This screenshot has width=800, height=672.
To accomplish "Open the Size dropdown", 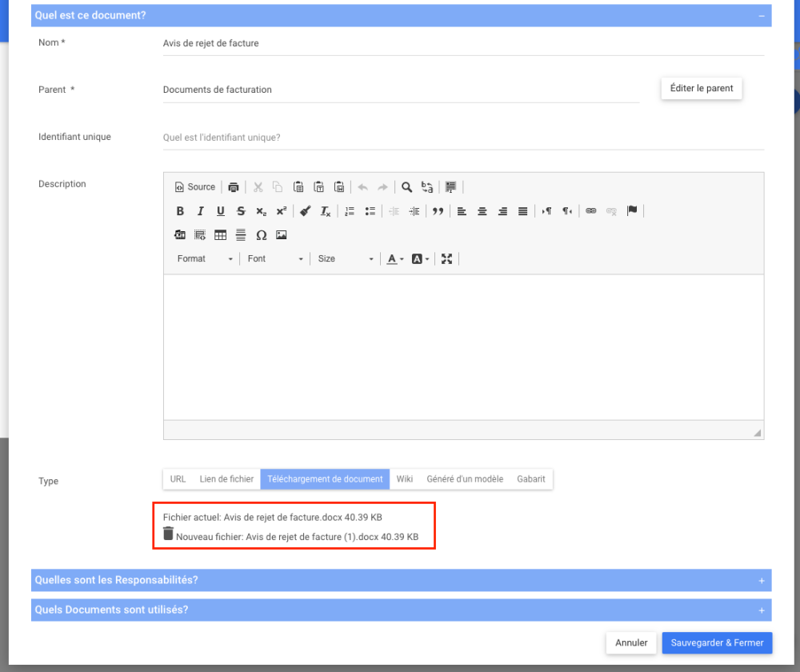I will 346,258.
